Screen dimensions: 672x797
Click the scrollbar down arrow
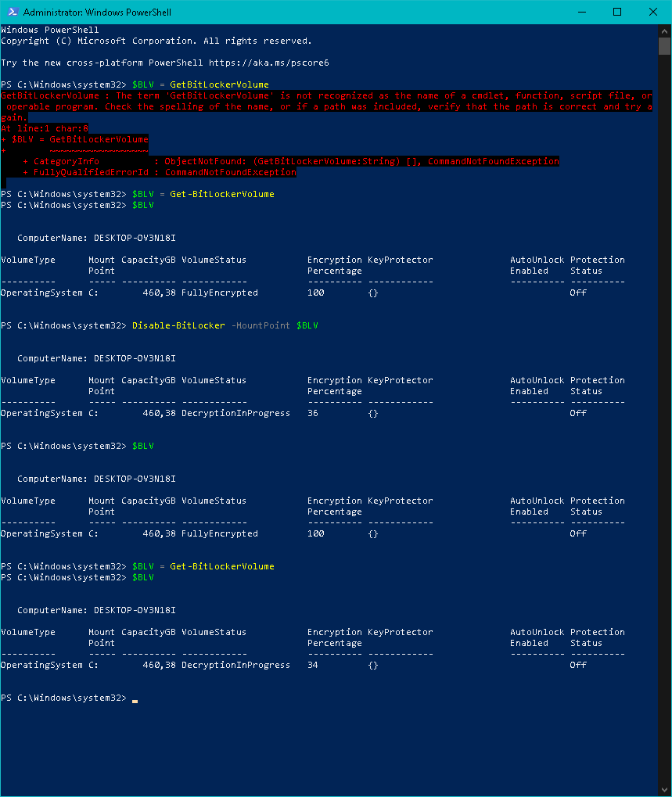coord(664,790)
